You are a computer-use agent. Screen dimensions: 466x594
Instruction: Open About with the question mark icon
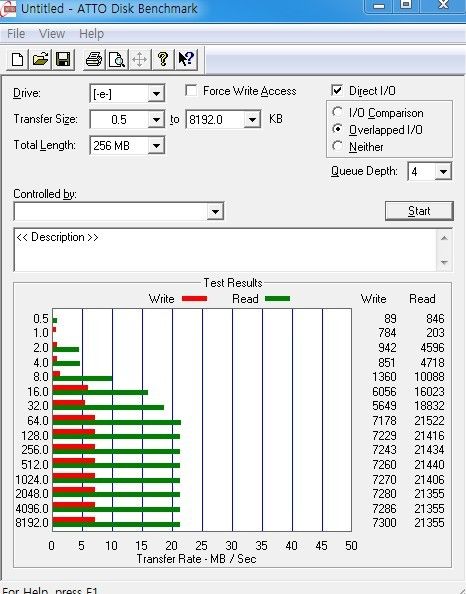tap(163, 59)
